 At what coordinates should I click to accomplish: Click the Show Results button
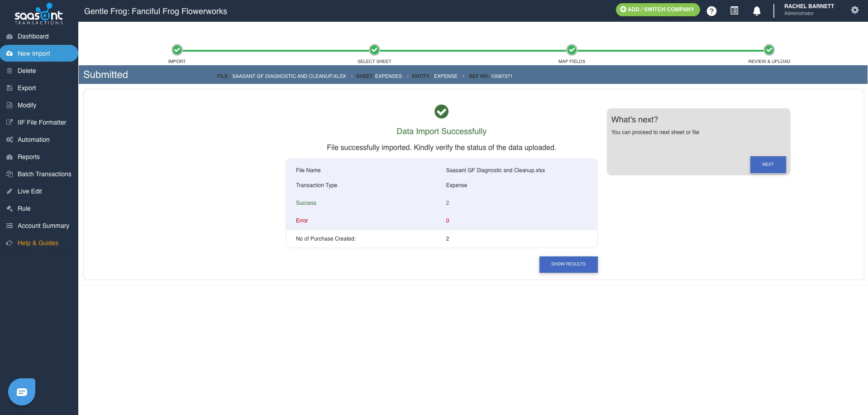(x=568, y=264)
